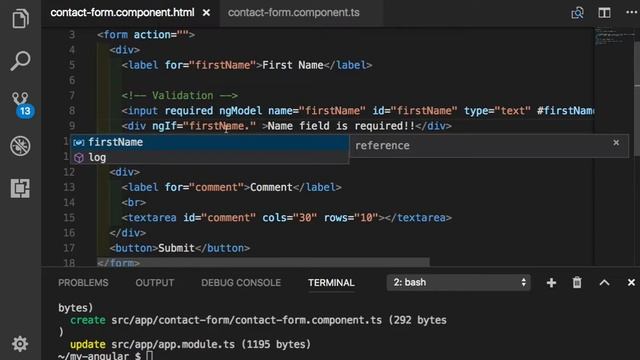Click the <br> tag on line 14
The height and width of the screenshot is (360, 640).
coord(133,202)
